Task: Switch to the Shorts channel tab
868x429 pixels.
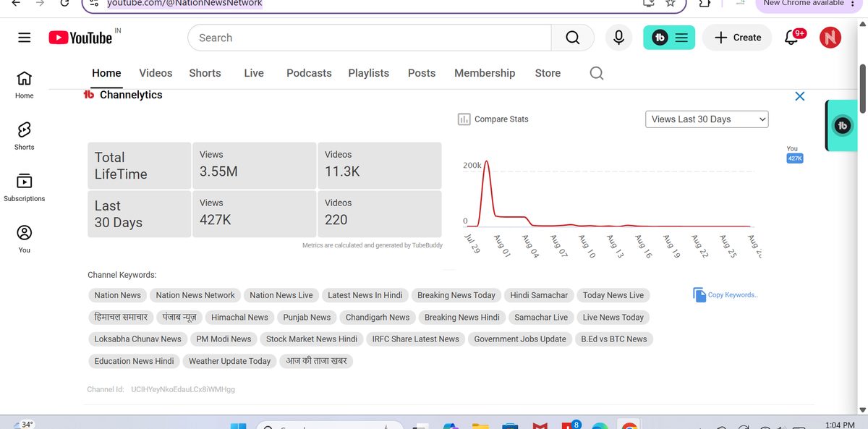Action: tap(205, 73)
